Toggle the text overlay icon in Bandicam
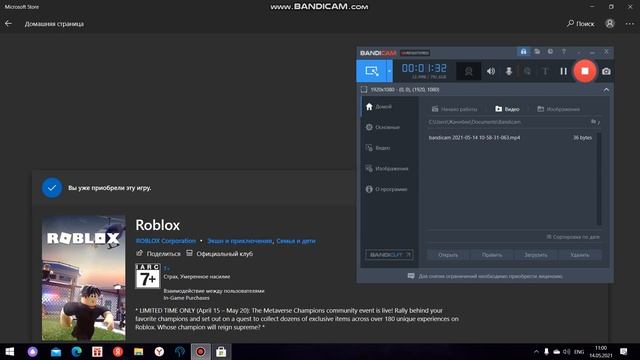The height and width of the screenshot is (360, 640). coord(545,71)
